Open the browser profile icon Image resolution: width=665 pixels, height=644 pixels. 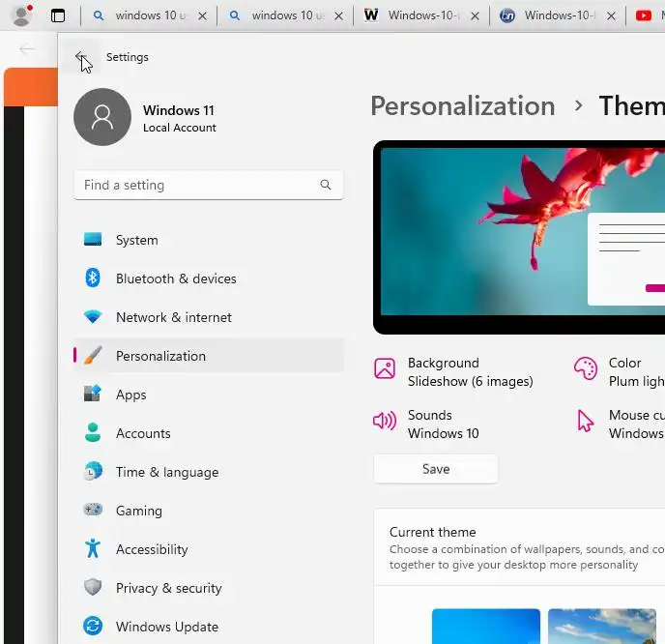(21, 15)
